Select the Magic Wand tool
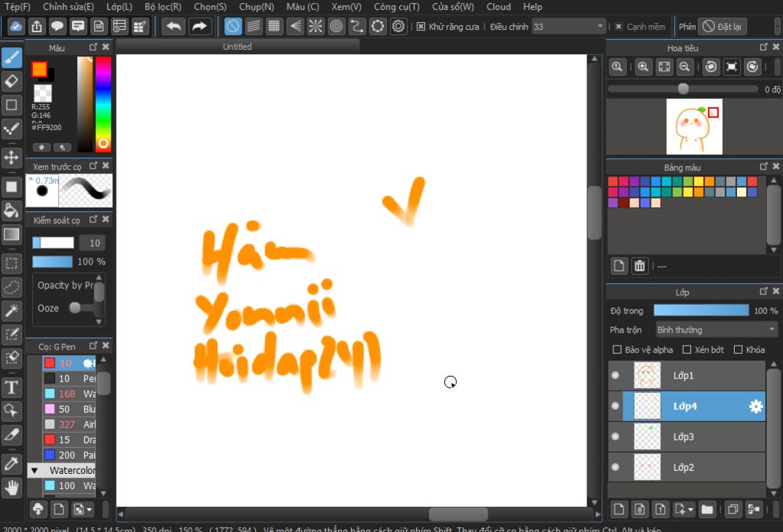The image size is (783, 532). 11,310
